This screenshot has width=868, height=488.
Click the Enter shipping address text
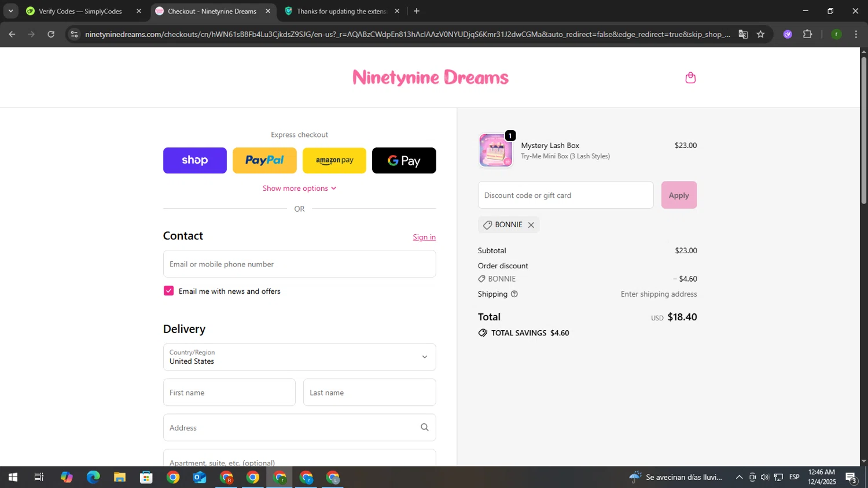pyautogui.click(x=659, y=294)
